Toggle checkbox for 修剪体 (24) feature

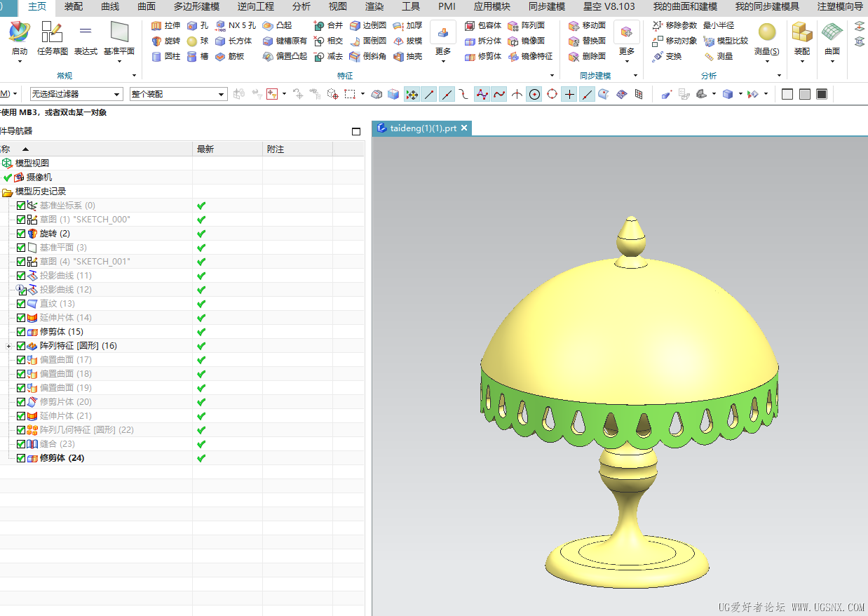pos(21,458)
